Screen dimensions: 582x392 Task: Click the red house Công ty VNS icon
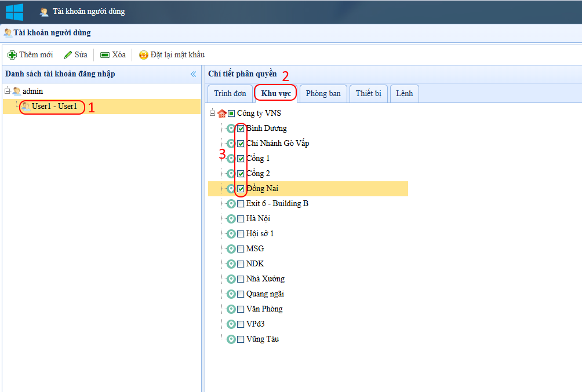pos(221,113)
